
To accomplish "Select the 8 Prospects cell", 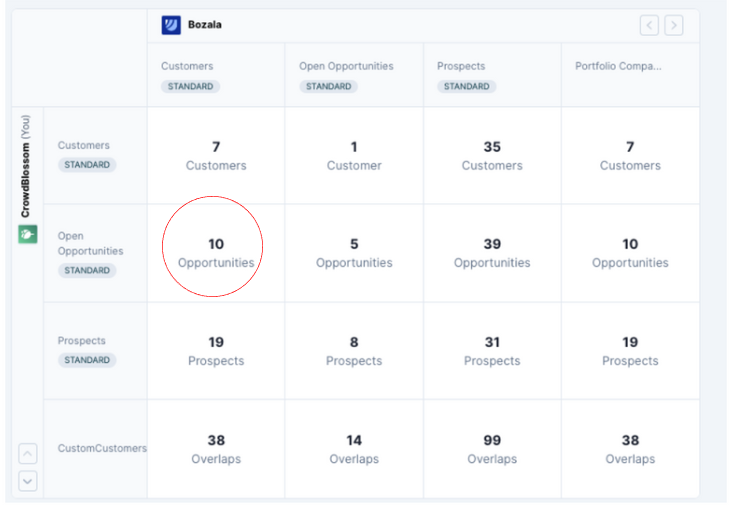I will pos(354,351).
